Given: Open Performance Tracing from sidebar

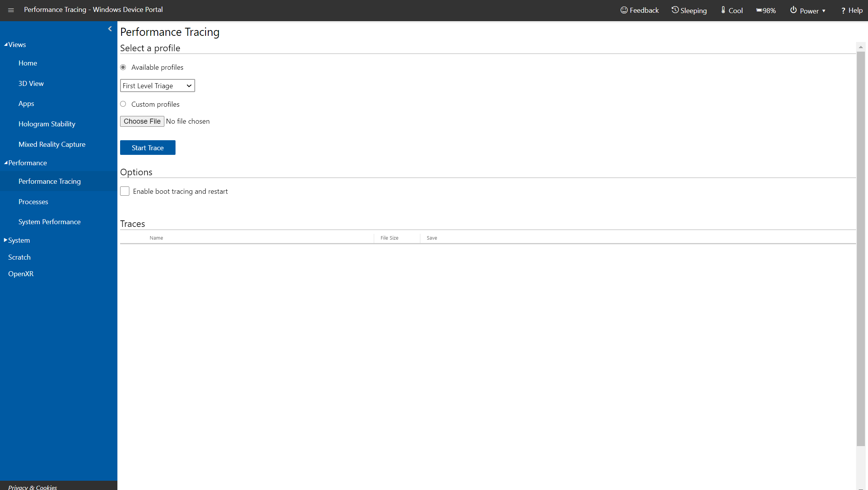Looking at the screenshot, I should 50,181.
